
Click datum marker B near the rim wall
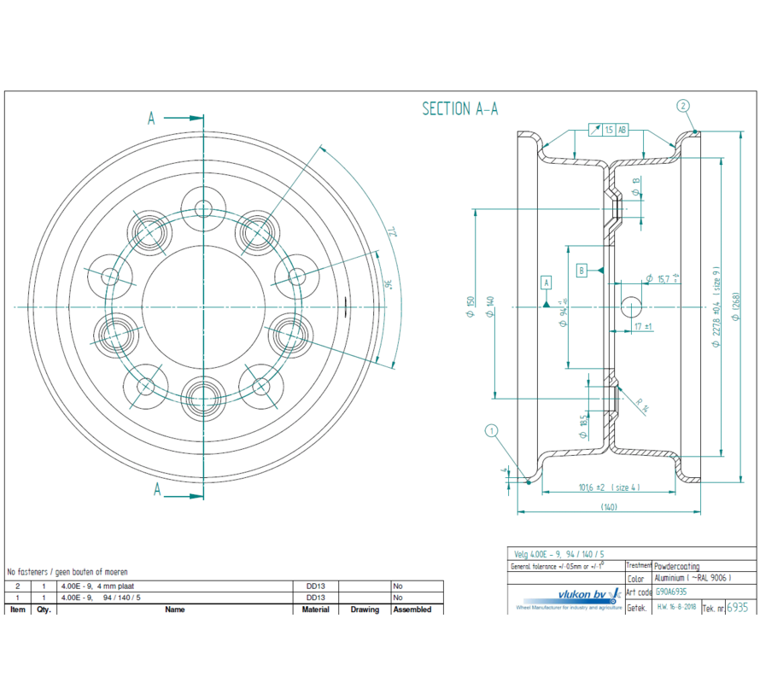pos(581,270)
